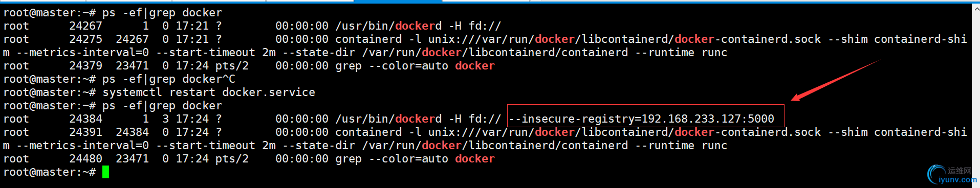Viewport: 980px width, 188px height.
Task: Click the green terminal cursor block
Action: 105,172
